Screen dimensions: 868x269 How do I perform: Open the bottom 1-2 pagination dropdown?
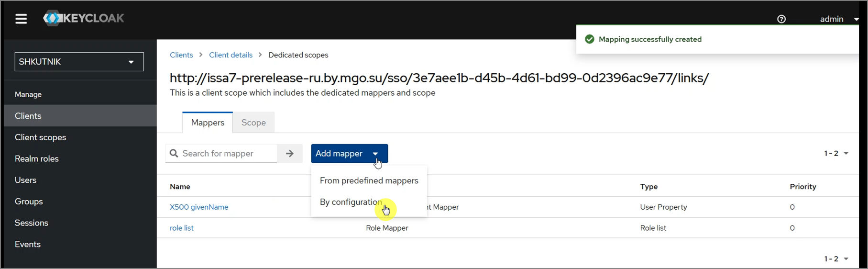tap(836, 259)
